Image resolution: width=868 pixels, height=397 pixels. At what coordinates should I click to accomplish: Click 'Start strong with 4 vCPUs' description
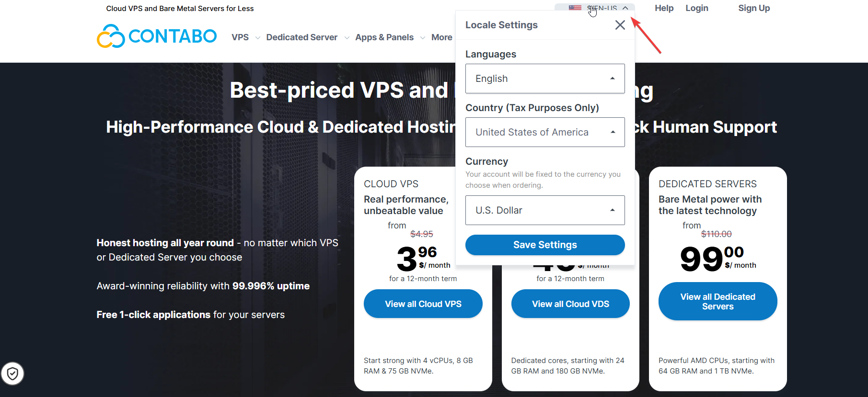(x=418, y=366)
